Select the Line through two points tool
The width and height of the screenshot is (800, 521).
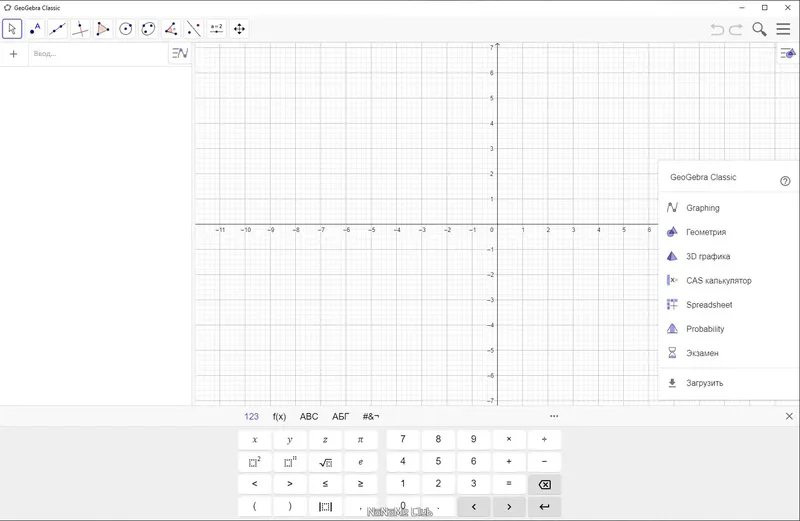(58, 29)
